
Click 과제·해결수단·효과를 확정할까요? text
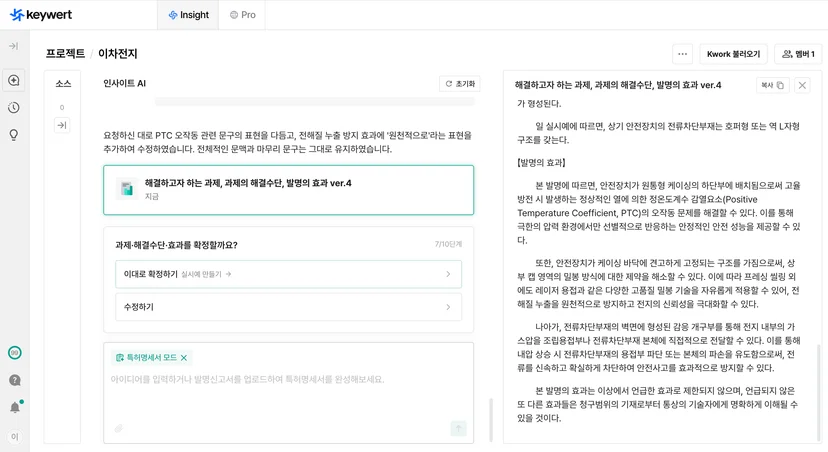tap(176, 245)
